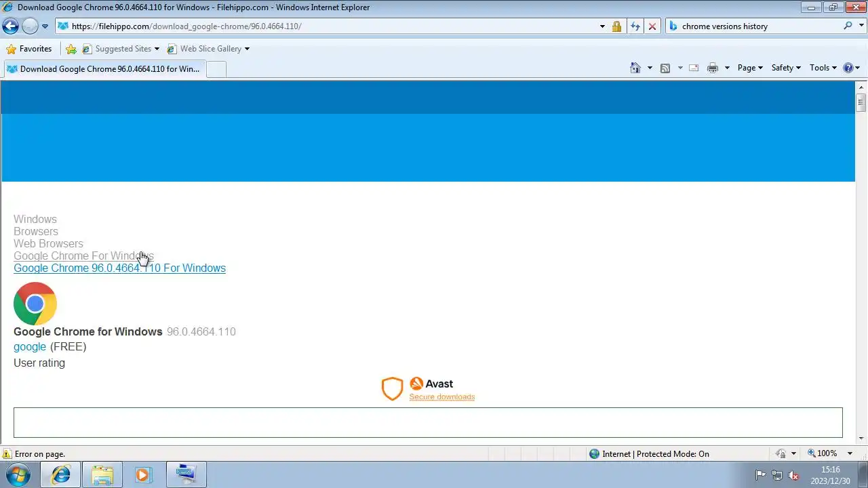Viewport: 868px width, 488px height.
Task: Open the Suggested Sites dropdown
Action: click(x=121, y=49)
